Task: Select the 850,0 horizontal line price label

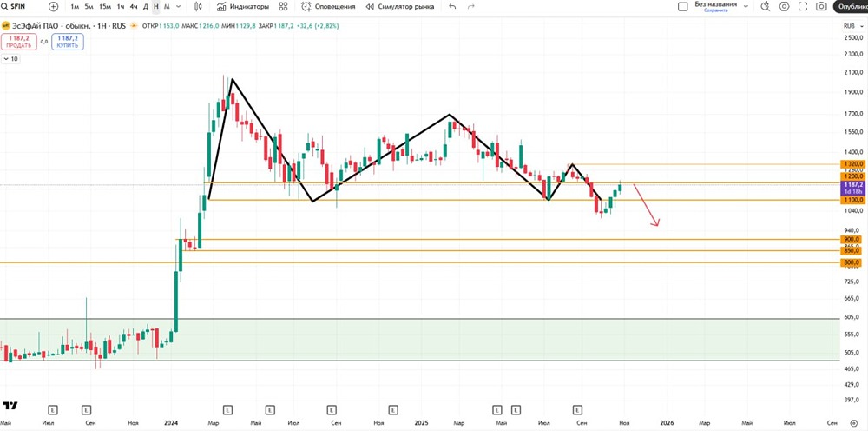Action: pyautogui.click(x=852, y=251)
